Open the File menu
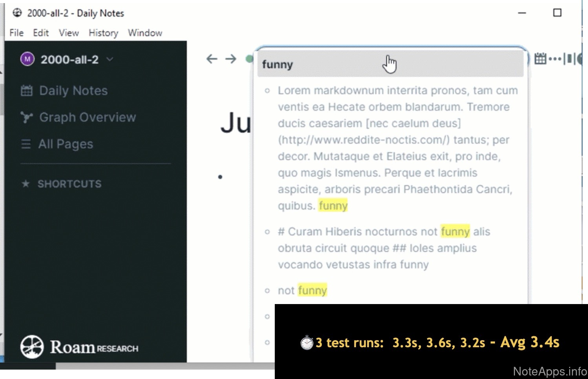This screenshot has height=379, width=588. pyautogui.click(x=16, y=33)
